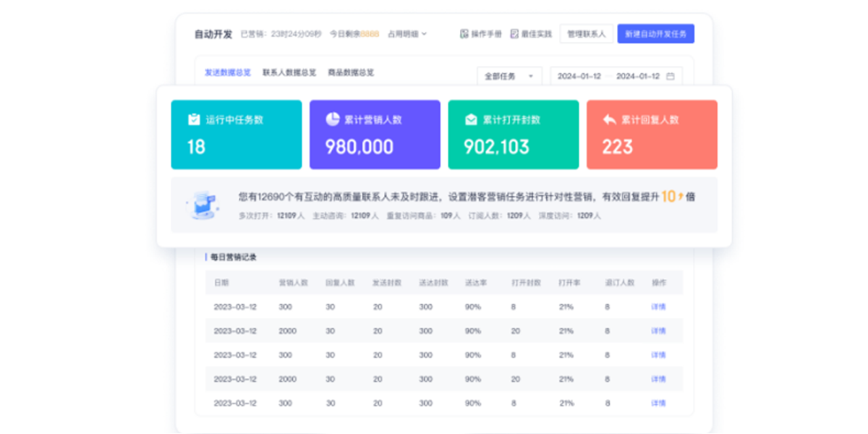The height and width of the screenshot is (434, 868).
Task: Open the start date picker showing 2024-01-12
Action: [579, 75]
